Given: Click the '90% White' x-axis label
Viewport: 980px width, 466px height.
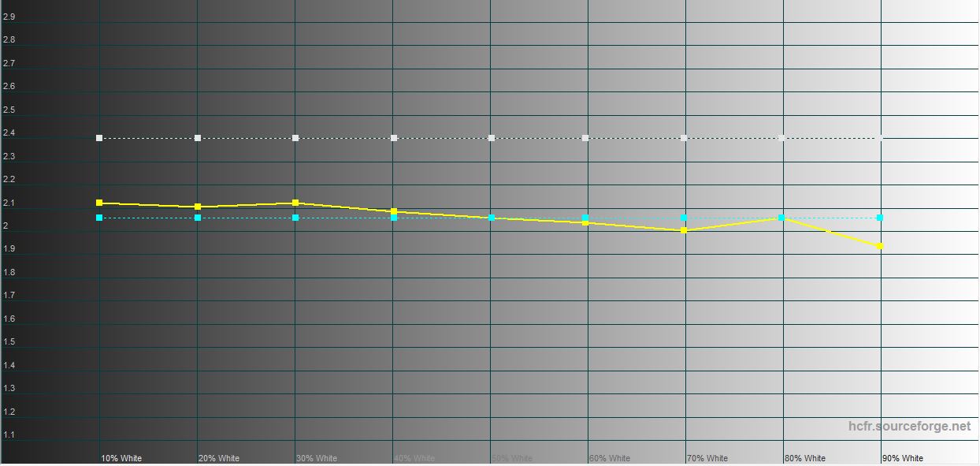Looking at the screenshot, I should tap(903, 458).
